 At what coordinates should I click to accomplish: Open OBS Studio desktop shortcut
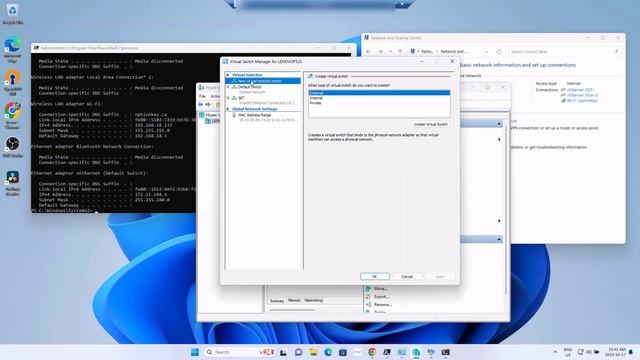point(13,147)
